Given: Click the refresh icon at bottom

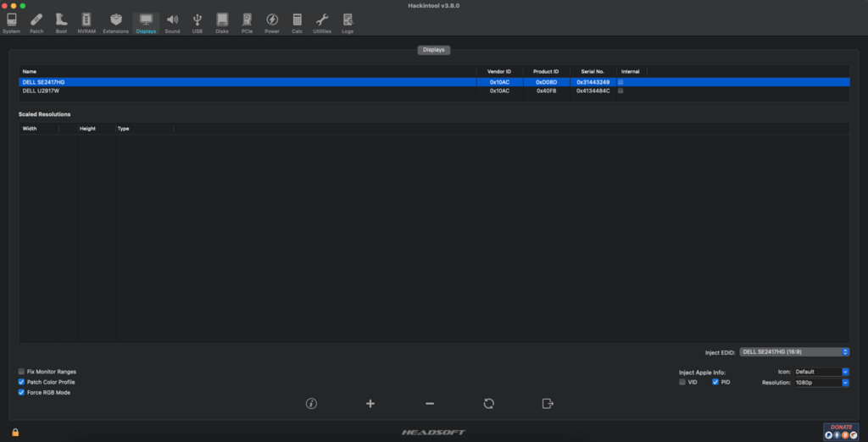Looking at the screenshot, I should (x=489, y=404).
